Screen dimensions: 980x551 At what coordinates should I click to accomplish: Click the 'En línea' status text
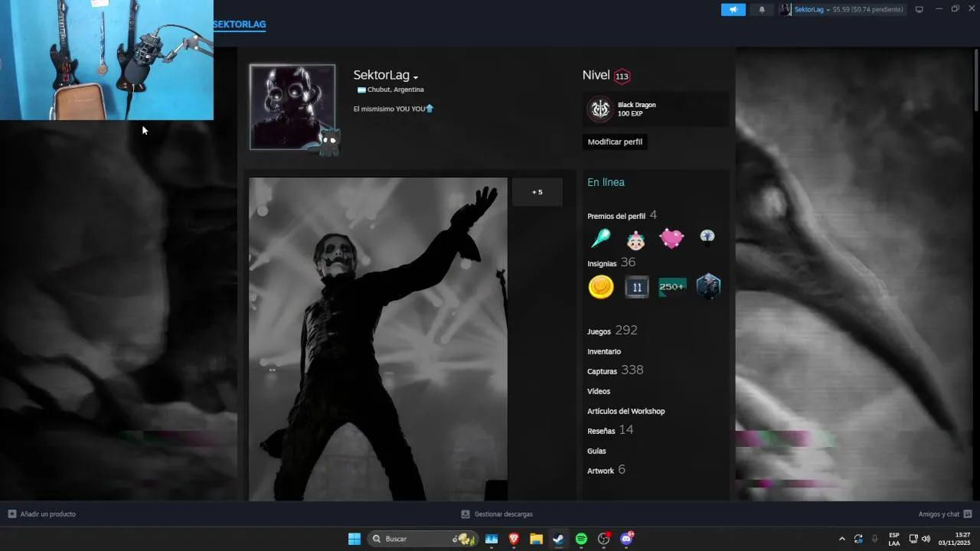(x=606, y=182)
